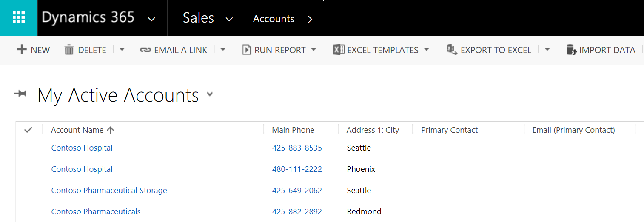The image size is (644, 222).
Task: Toggle the select-all checkmark in grid header
Action: (x=28, y=130)
